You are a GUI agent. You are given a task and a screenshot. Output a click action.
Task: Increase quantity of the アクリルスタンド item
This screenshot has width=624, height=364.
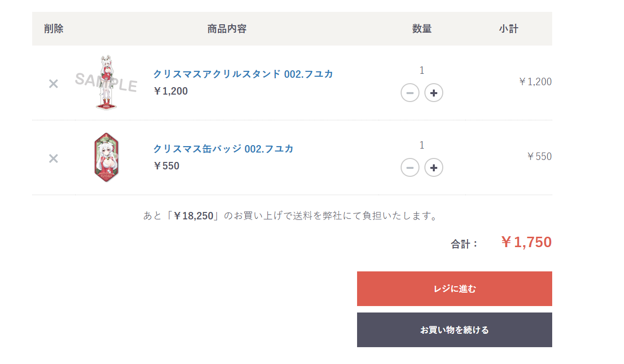[x=434, y=93]
